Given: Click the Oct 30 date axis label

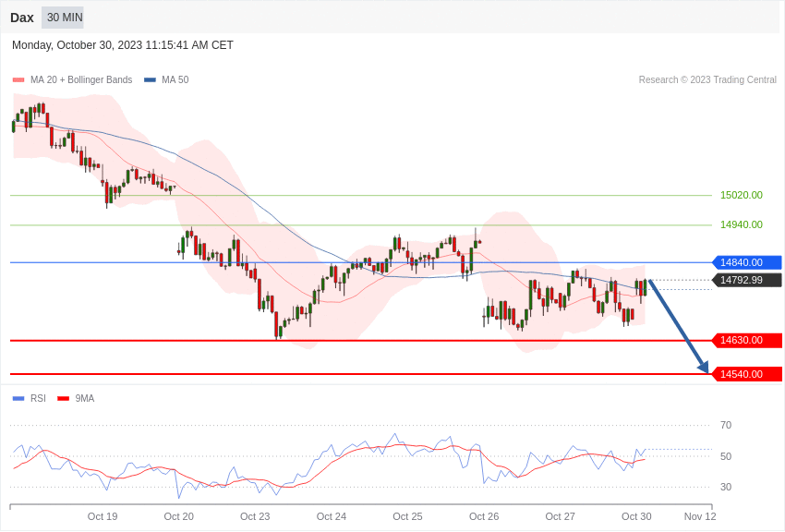Looking at the screenshot, I should point(636,516).
